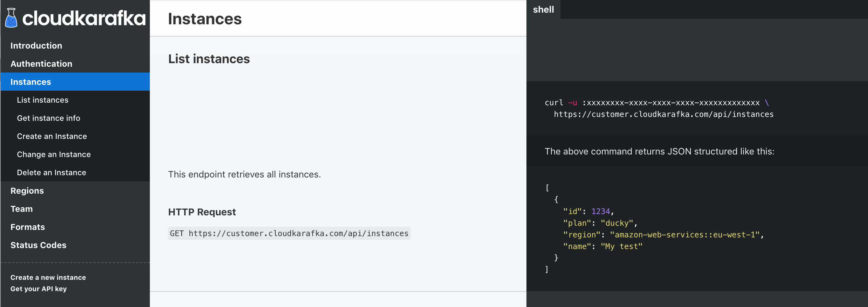This screenshot has height=307, width=868.
Task: Open the Introduction section
Action: pyautogui.click(x=36, y=45)
